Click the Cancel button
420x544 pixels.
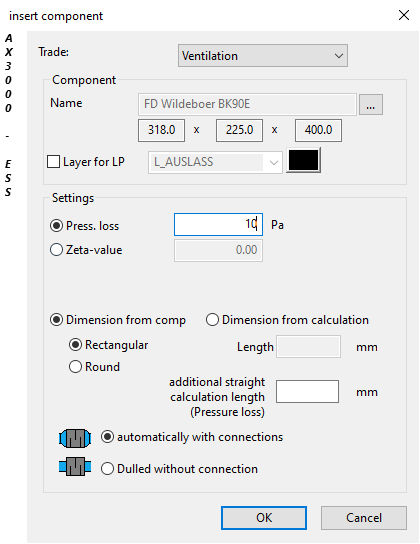point(363,518)
